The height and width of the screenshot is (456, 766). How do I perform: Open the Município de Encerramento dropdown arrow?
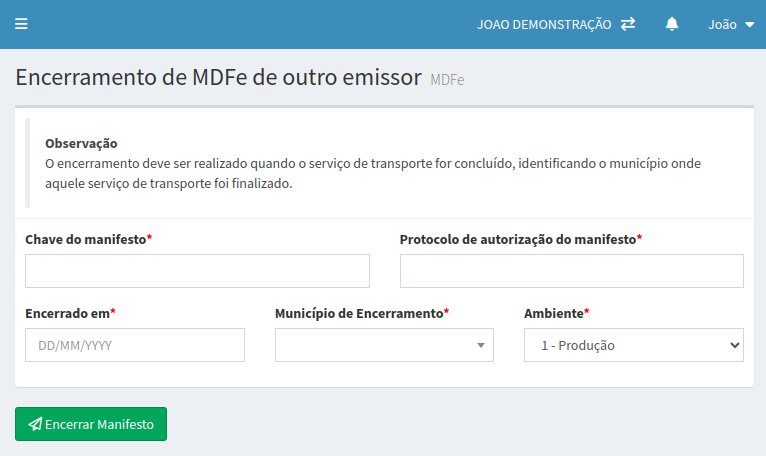(x=481, y=345)
